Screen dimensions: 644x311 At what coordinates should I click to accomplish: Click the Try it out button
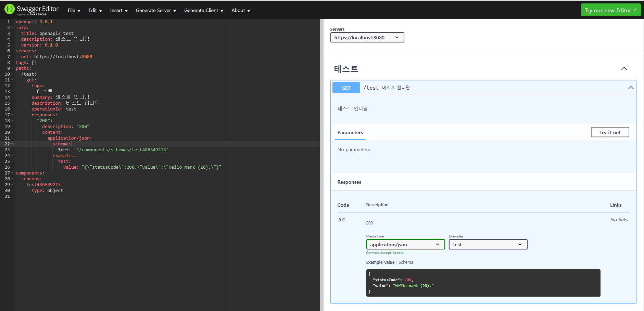click(610, 132)
